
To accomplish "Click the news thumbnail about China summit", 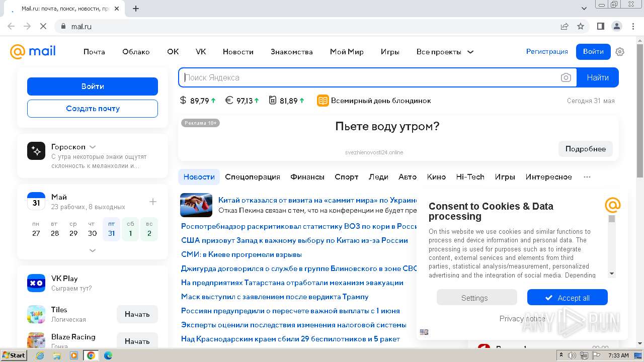I will (x=196, y=205).
